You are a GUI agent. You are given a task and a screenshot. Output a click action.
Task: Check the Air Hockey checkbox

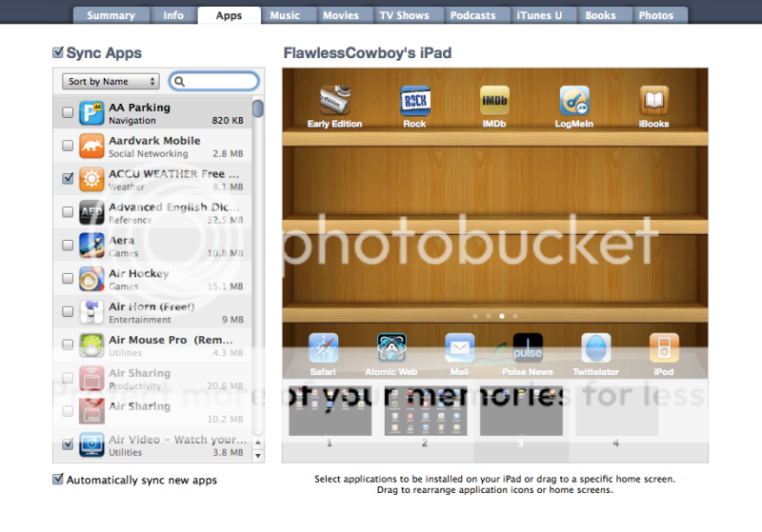pos(68,278)
